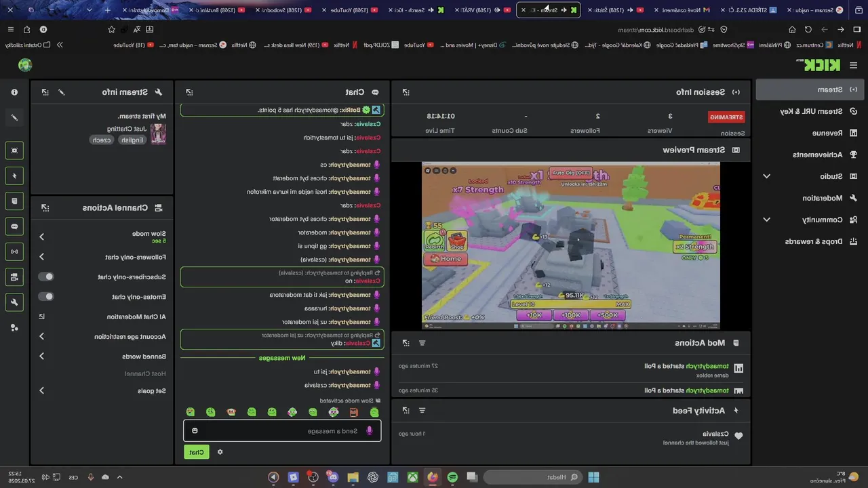Expand the Community sidebar section
The width and height of the screenshot is (868, 488).
point(766,220)
